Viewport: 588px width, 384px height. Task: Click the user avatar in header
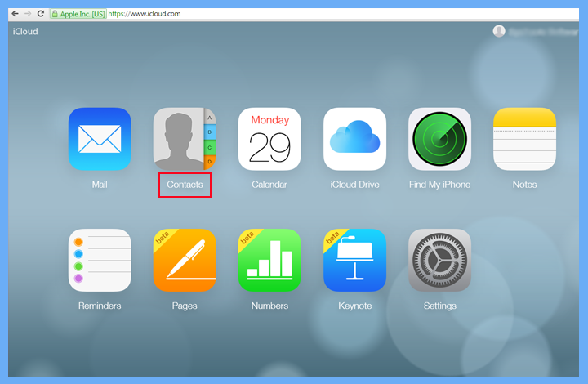(x=499, y=31)
